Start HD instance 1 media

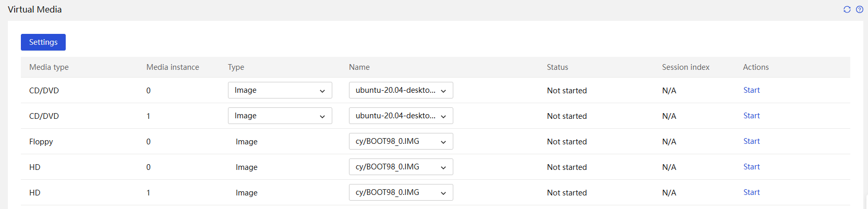752,192
